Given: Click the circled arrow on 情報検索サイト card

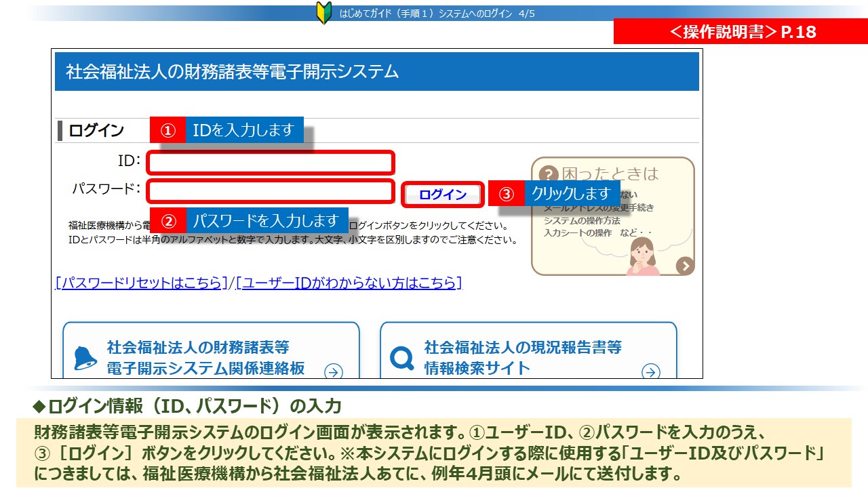Looking at the screenshot, I should tap(650, 371).
